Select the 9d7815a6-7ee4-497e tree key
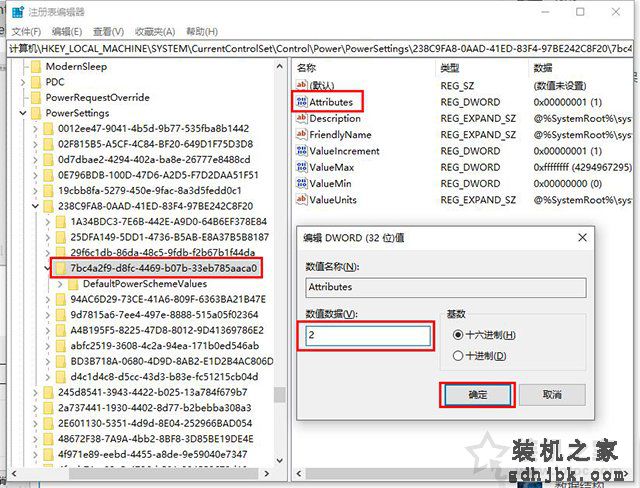Image resolution: width=640 pixels, height=488 pixels. [164, 315]
